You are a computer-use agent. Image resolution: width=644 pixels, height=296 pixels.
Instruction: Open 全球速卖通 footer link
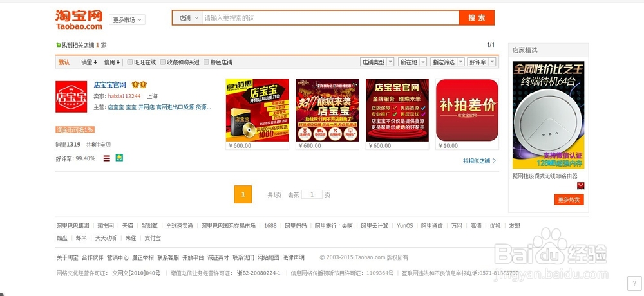coord(180,226)
